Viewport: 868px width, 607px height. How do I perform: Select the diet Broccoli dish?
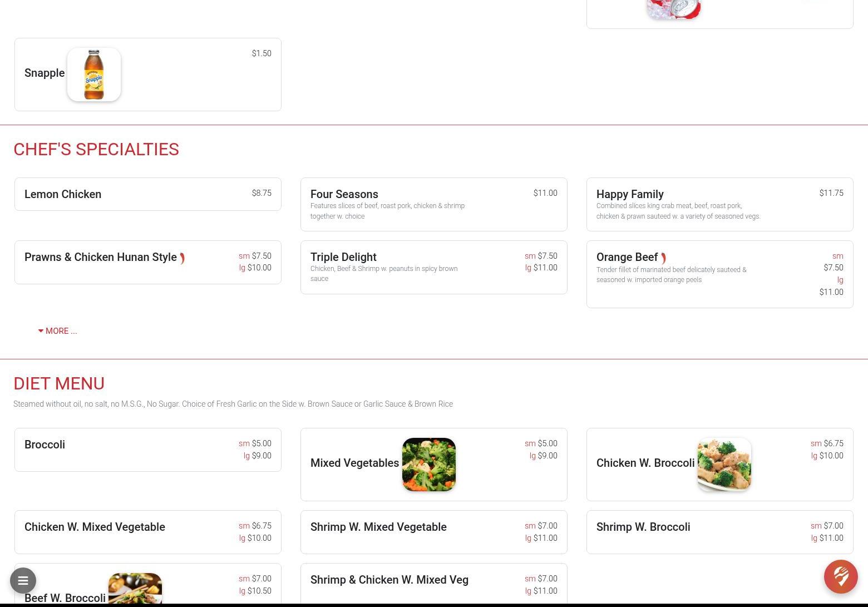148,450
